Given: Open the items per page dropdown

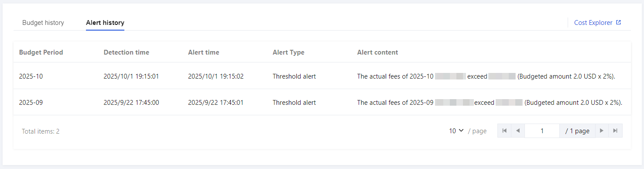Looking at the screenshot, I should click(456, 131).
